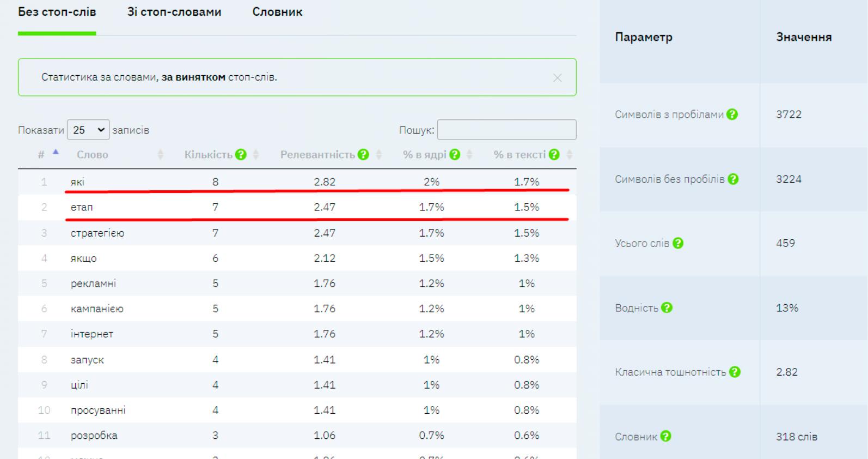Select the word 'якщо' in row 4
Image resolution: width=868 pixels, height=459 pixels.
coord(83,258)
